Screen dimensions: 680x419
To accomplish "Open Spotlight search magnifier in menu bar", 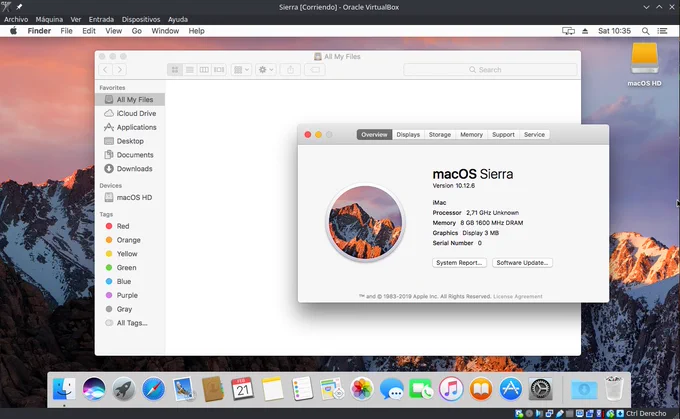I will click(x=645, y=31).
